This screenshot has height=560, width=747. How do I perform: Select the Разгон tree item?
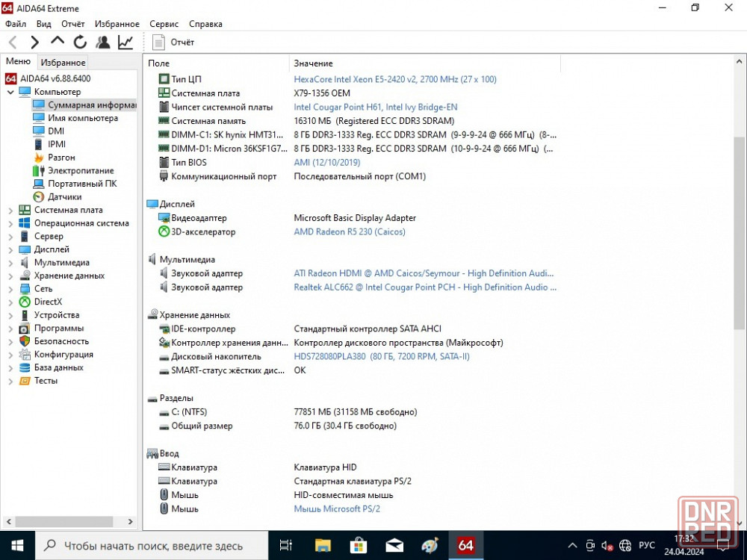(x=61, y=157)
